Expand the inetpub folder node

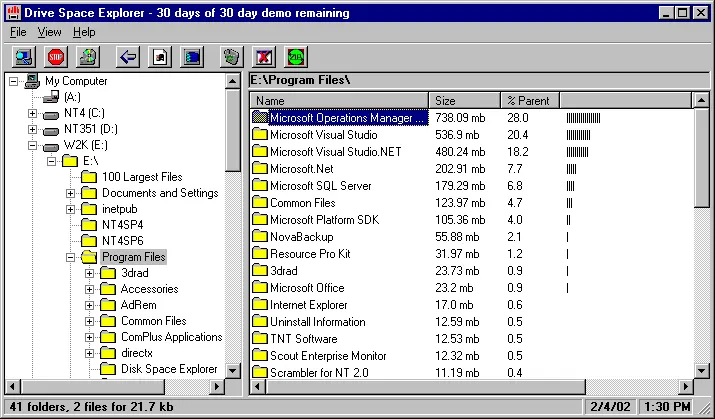[x=70, y=209]
